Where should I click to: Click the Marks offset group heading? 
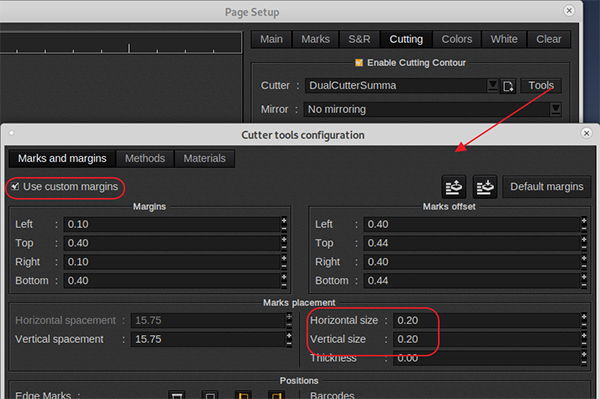click(449, 207)
